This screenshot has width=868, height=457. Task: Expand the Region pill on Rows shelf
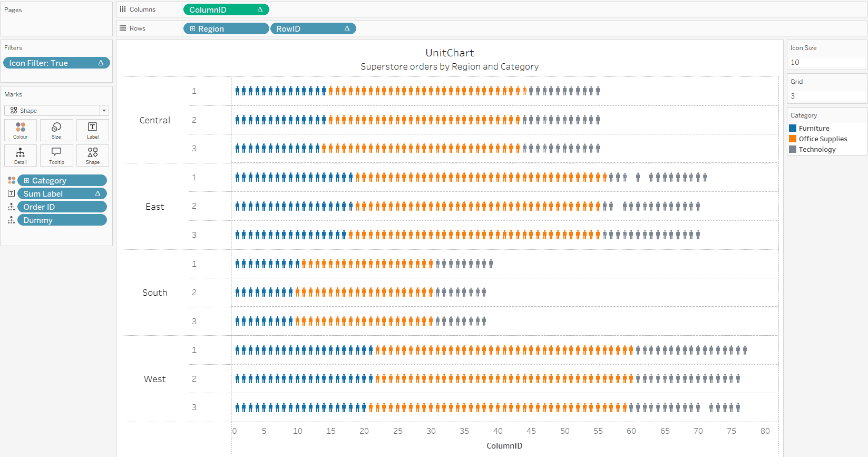click(193, 29)
